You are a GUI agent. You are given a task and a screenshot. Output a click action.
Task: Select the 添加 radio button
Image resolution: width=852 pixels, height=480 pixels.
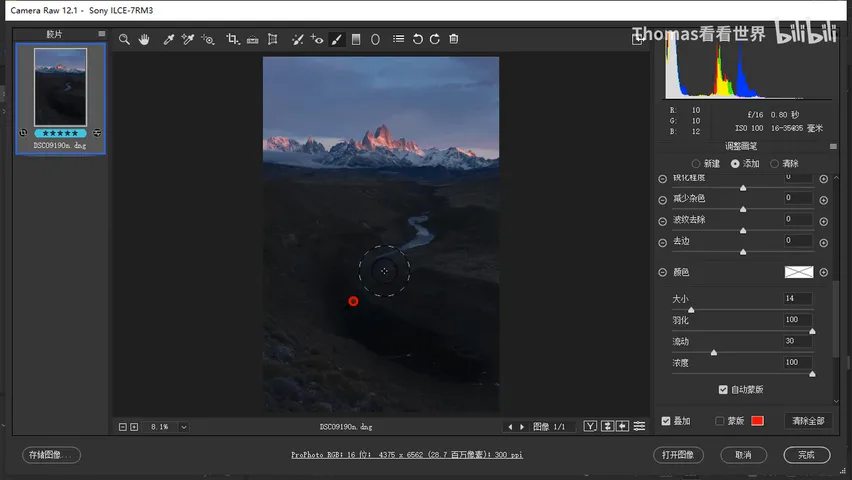click(735, 164)
